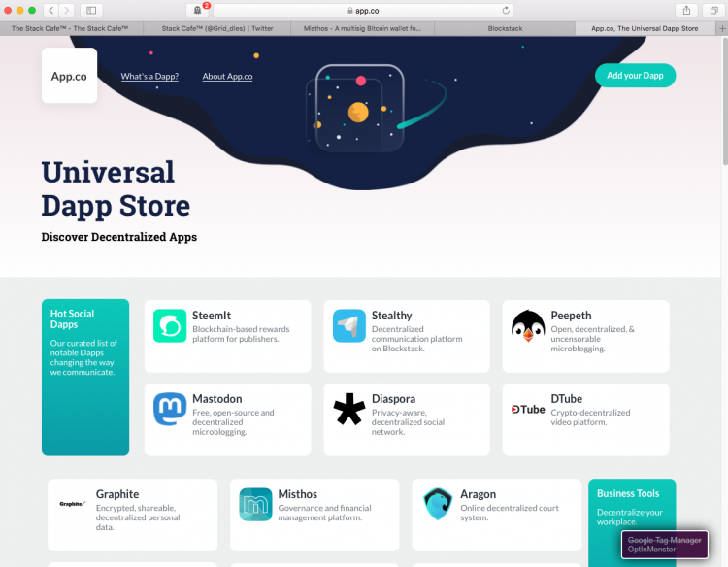
Task: Switch to the Blockstack tab
Action: pos(505,28)
